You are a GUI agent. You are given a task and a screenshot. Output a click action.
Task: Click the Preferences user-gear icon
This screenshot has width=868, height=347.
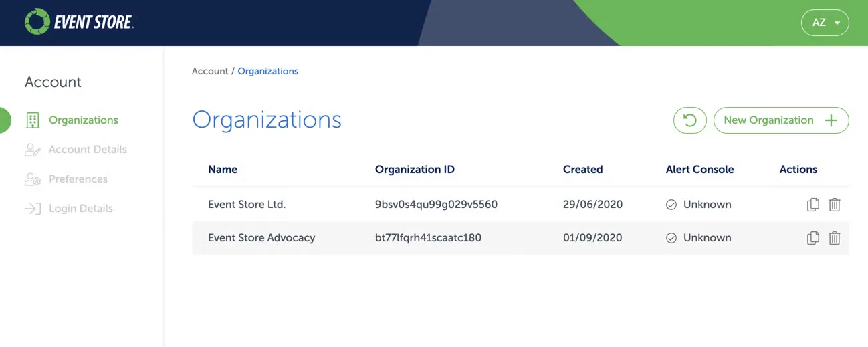coord(33,179)
